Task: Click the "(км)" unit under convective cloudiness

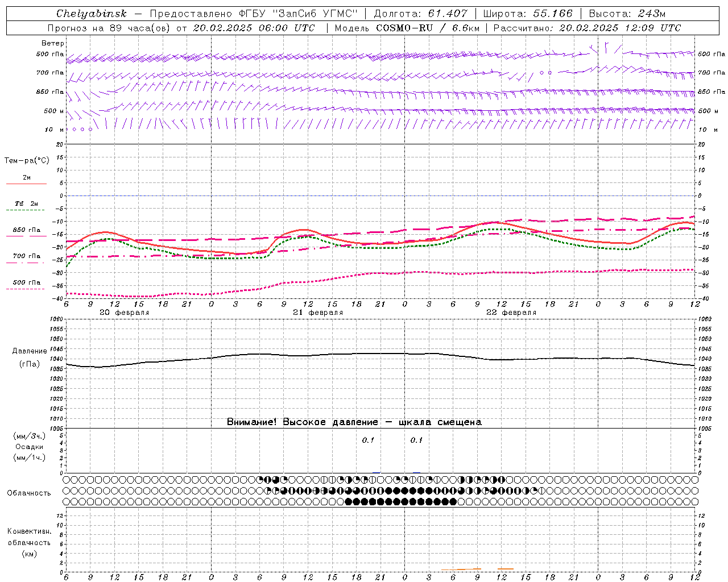Action: pyautogui.click(x=29, y=553)
